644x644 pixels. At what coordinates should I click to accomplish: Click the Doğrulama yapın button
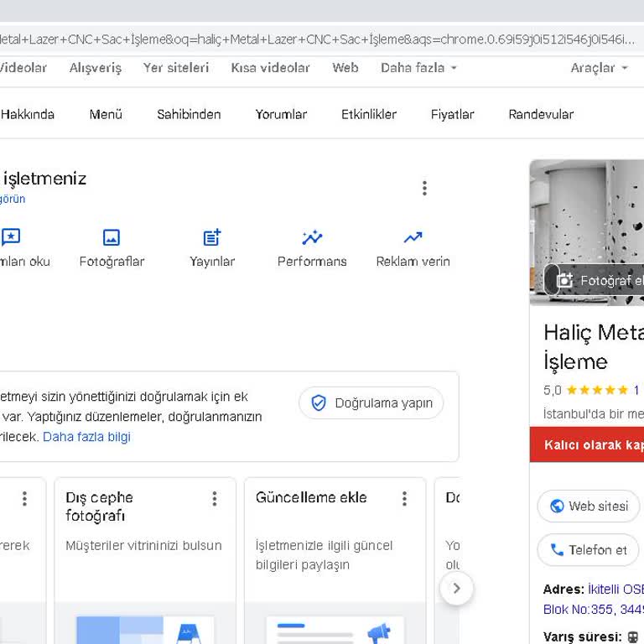pos(371,402)
